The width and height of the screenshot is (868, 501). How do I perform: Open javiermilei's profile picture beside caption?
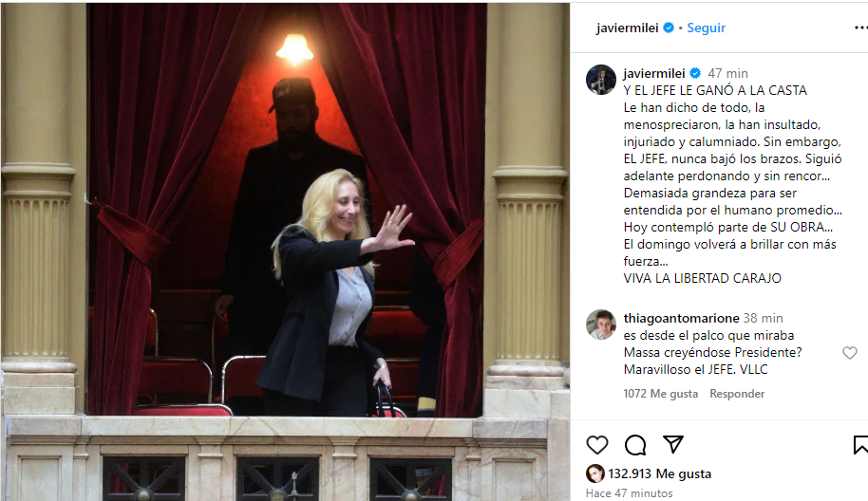600,80
